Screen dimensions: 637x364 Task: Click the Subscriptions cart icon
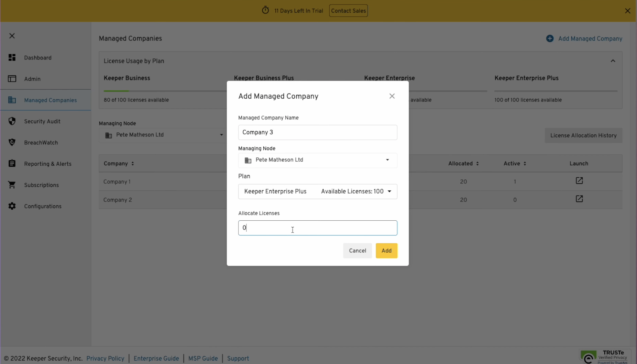point(12,185)
